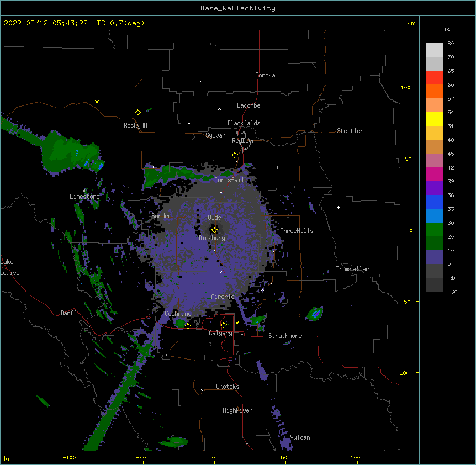This screenshot has width=476, height=465.
Task: Select the yellow diamond marker below RedDeer
Action: coord(235,155)
